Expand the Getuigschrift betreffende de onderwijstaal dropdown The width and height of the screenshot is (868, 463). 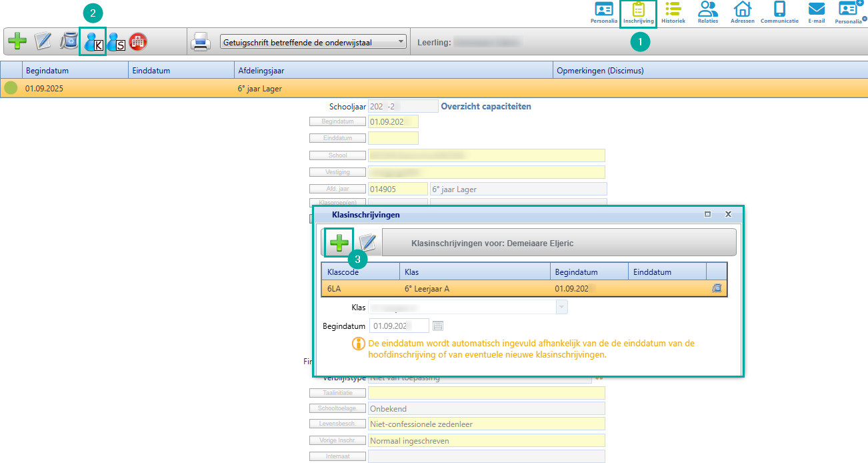click(x=401, y=42)
